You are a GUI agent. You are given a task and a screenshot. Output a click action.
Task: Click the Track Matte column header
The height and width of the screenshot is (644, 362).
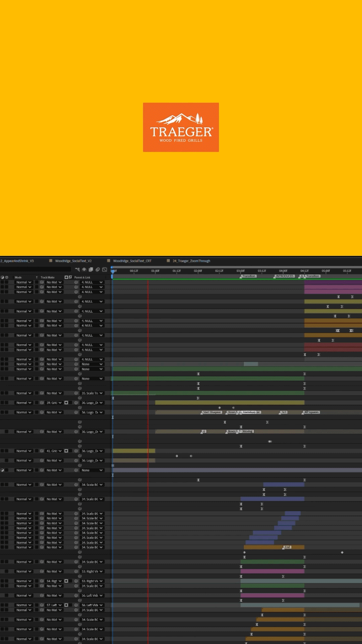48,277
